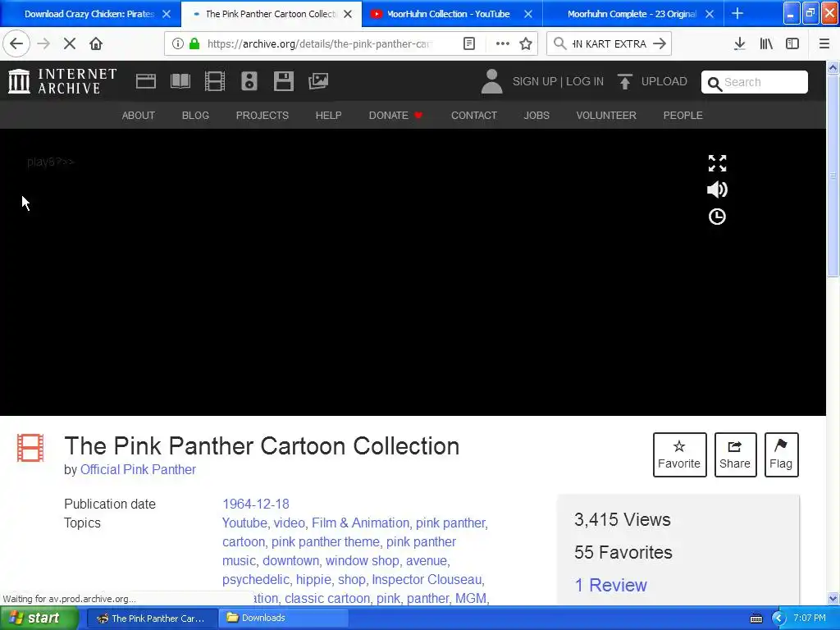Click the green secure connection padlock
This screenshot has height=630, width=840.
(194, 44)
